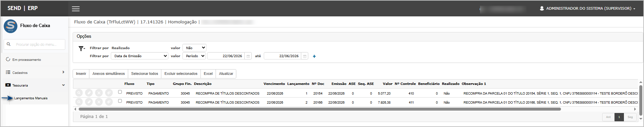Screen dimensions: 644x127
Task: Open the Cadastros sidebar menu
Action: tap(20, 73)
